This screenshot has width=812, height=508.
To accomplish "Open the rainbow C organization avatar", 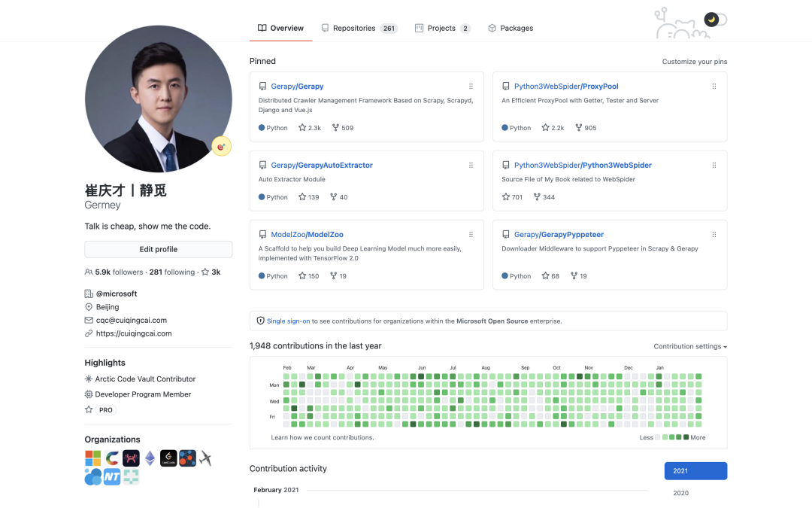I will coord(112,458).
